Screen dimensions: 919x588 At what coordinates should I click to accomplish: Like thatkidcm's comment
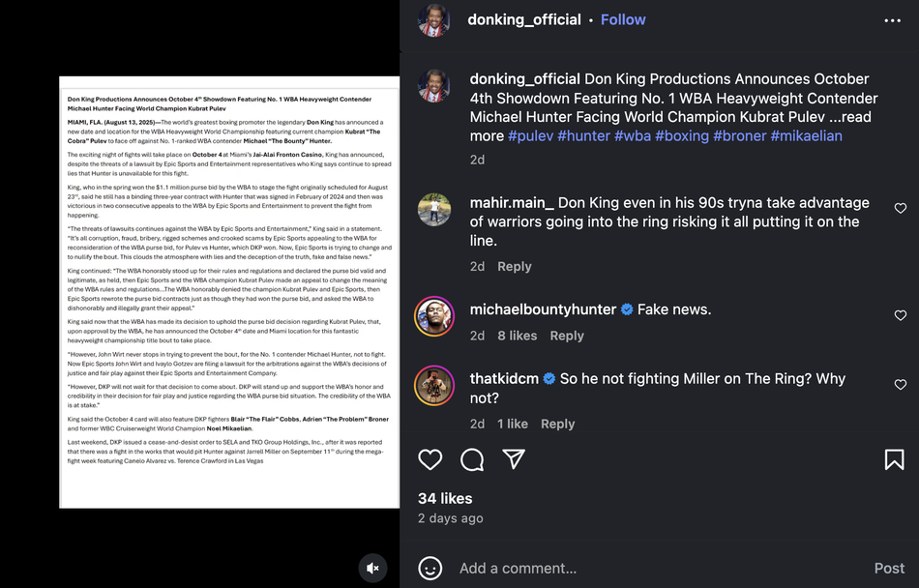coord(901,384)
